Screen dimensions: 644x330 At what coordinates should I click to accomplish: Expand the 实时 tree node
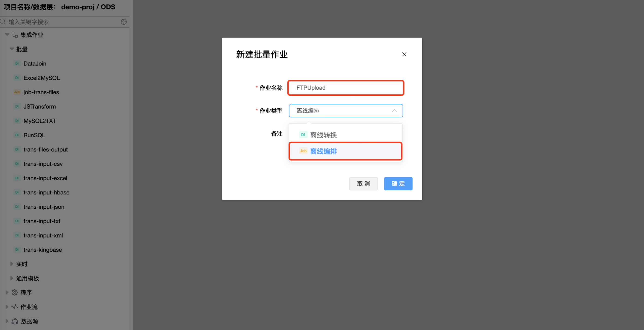click(12, 264)
